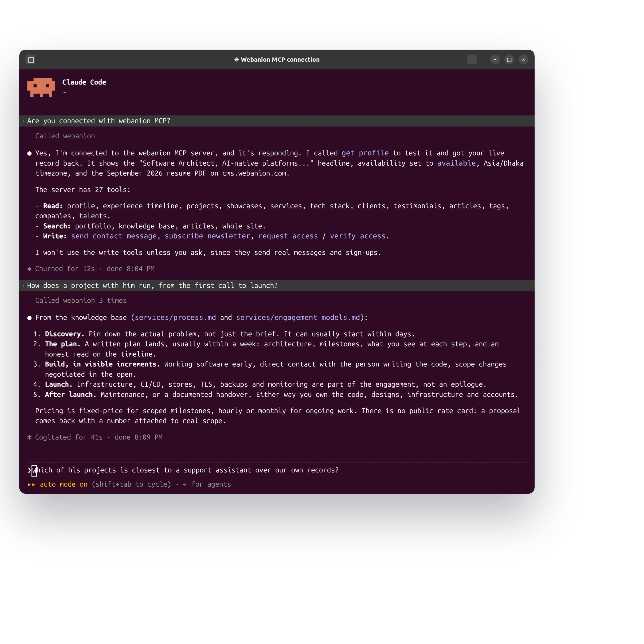Open the services/engagement-models.md reference
644x644 pixels.
(x=298, y=318)
